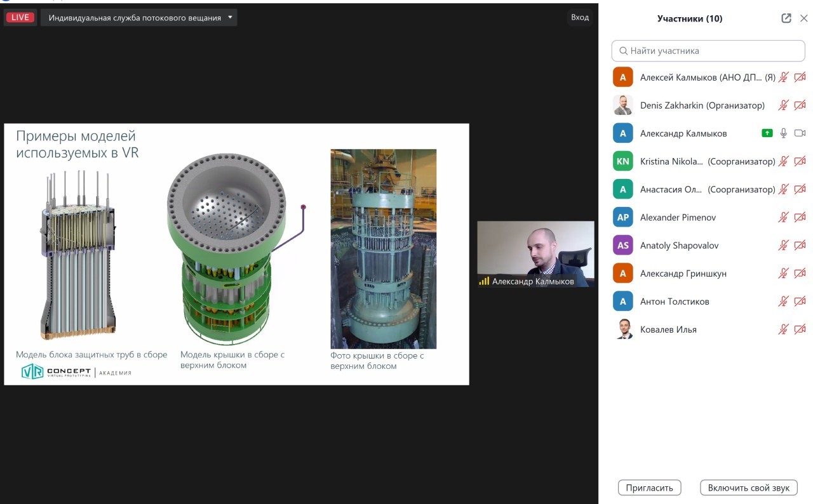
Task: Click Ковалев Илья's profile photo
Action: pos(622,329)
